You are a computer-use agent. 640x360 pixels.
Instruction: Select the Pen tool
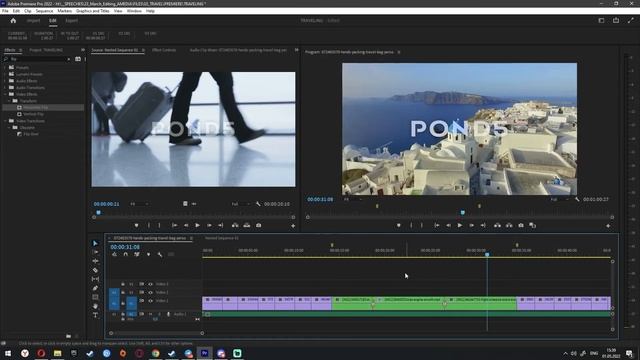click(x=95, y=288)
